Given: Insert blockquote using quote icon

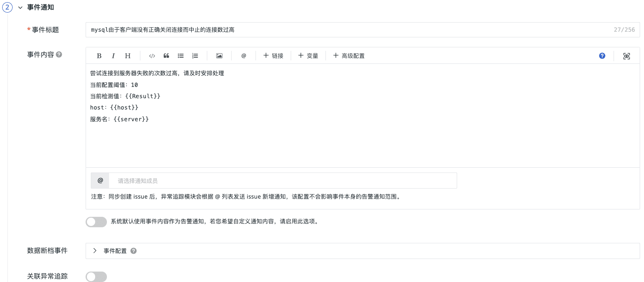Looking at the screenshot, I should (x=166, y=56).
